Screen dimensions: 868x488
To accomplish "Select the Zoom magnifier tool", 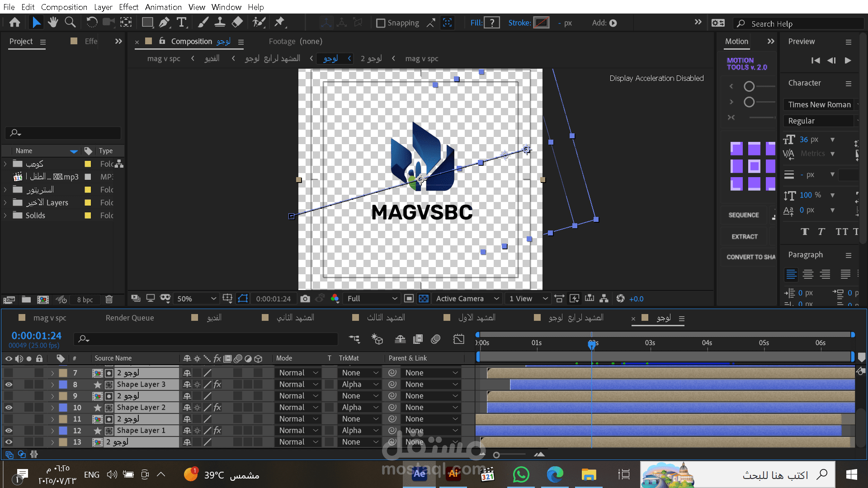I will [70, 22].
